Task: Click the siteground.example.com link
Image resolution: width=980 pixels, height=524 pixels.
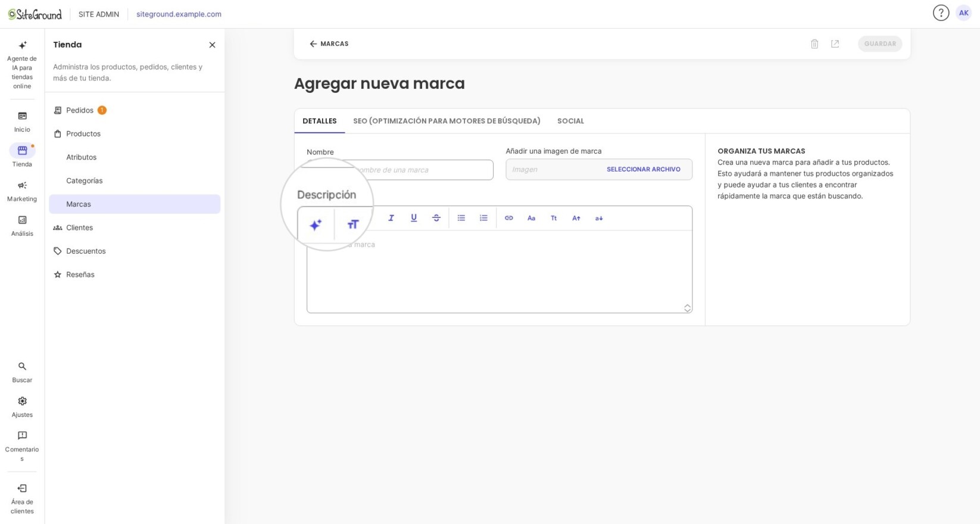Action: 179,14
